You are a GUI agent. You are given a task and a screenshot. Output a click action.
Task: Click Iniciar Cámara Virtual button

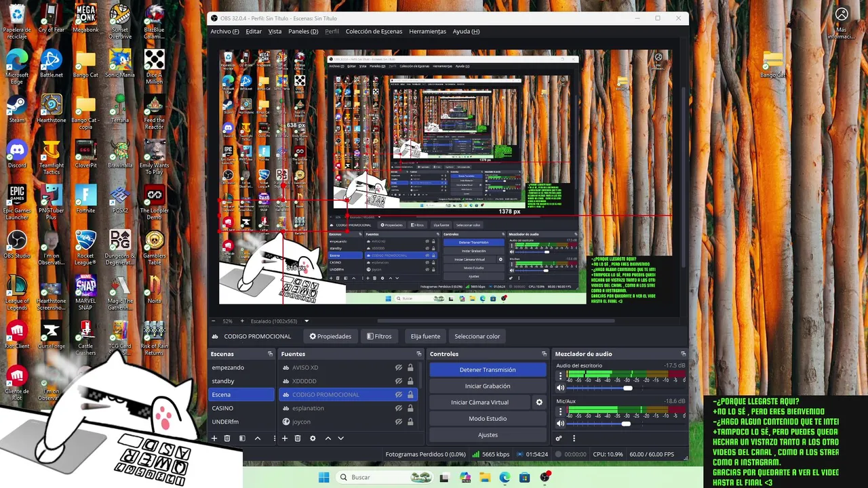click(x=480, y=402)
